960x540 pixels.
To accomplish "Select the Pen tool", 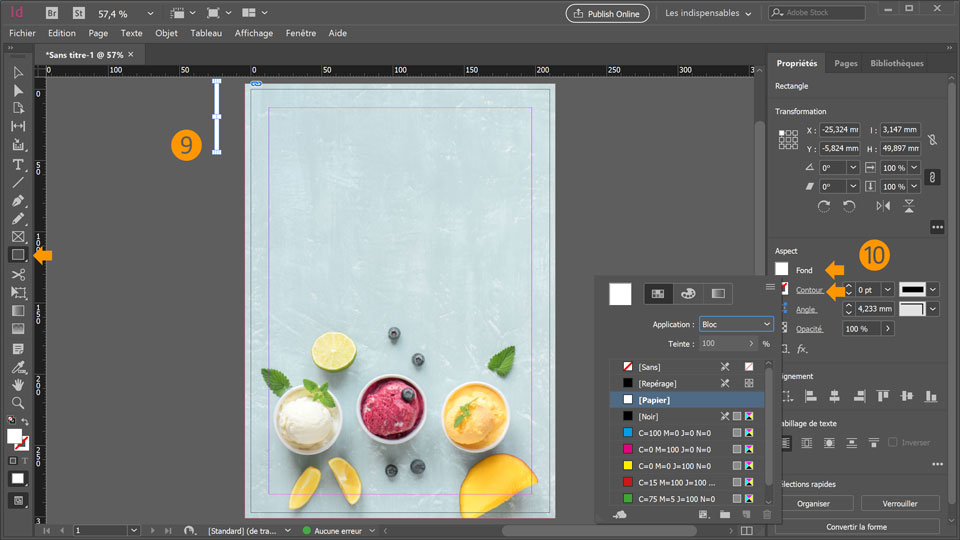I will click(x=18, y=201).
